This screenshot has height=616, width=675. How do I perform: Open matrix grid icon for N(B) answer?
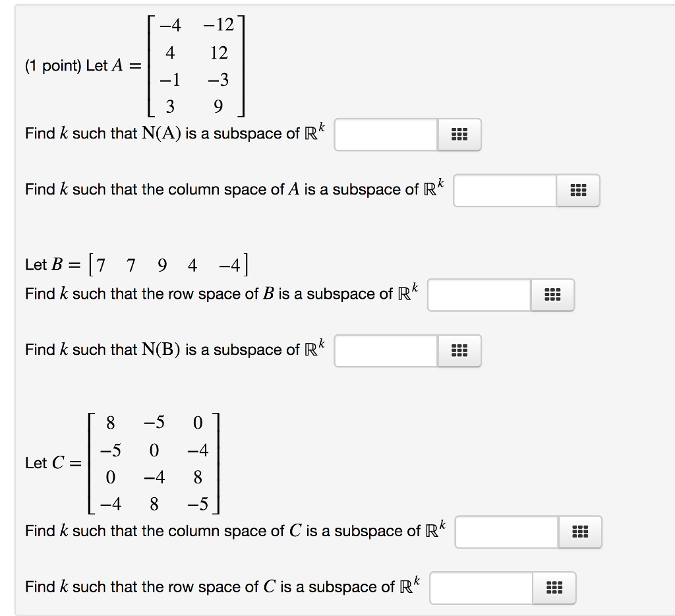(459, 351)
